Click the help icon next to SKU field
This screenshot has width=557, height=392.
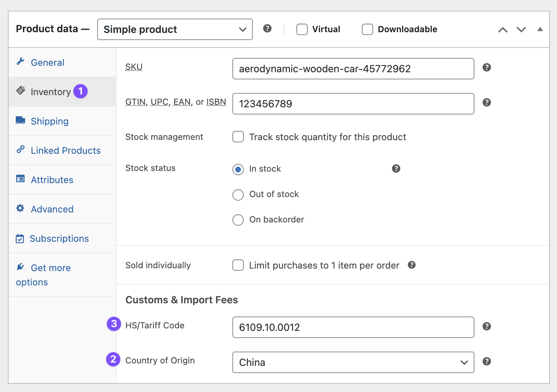tap(487, 68)
